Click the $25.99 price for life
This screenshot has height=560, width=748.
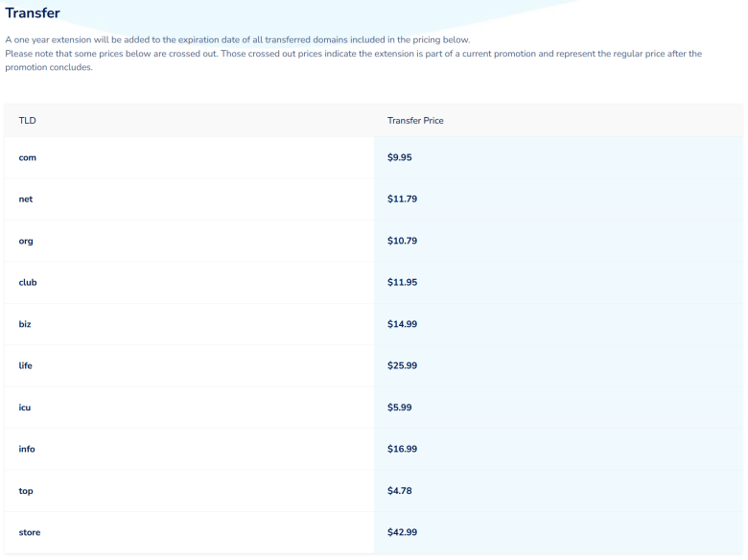(402, 366)
